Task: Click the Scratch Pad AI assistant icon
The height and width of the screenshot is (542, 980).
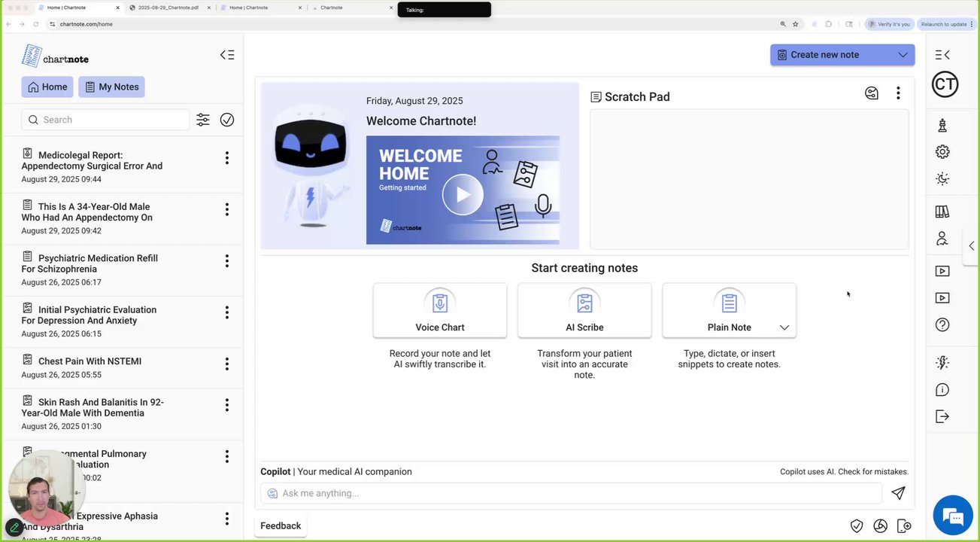Action: 872,93
